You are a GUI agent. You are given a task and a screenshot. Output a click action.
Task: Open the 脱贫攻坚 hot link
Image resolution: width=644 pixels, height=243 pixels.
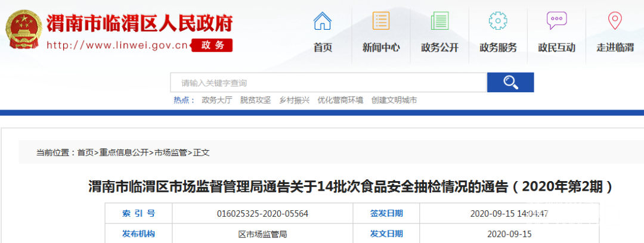coord(255,100)
